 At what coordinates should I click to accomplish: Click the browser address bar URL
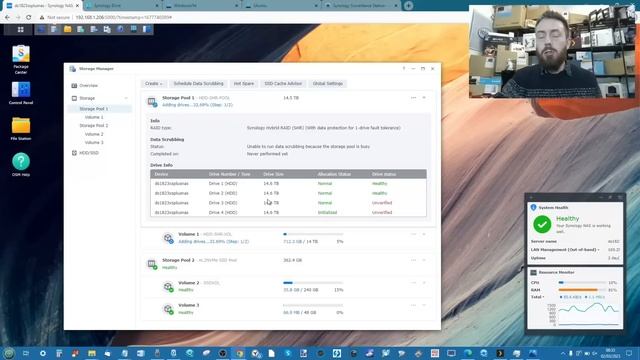pos(123,18)
